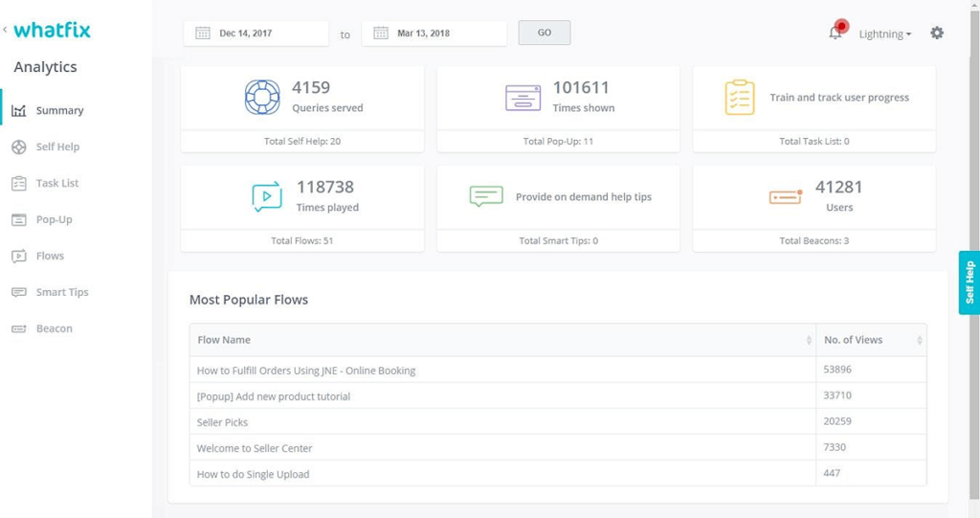Viewport: 980px width, 518px height.
Task: Click the orange Beacons users icon
Action: click(x=786, y=197)
